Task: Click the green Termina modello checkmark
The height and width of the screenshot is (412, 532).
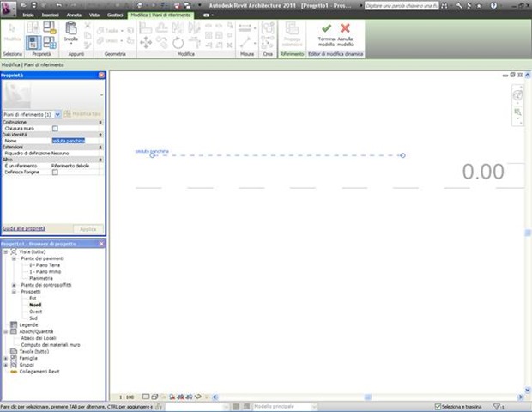Action: coord(326,28)
